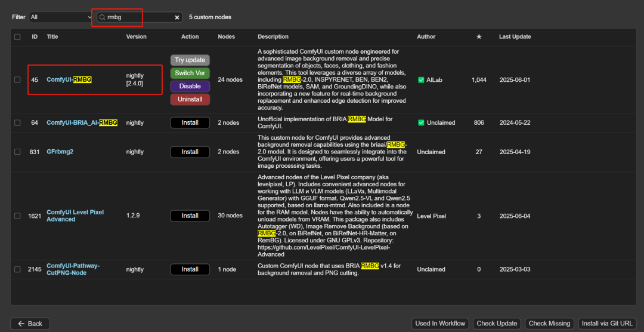Screen dimensions: 644x332
Task: Sort by the Nodes column header
Action: (227, 36)
